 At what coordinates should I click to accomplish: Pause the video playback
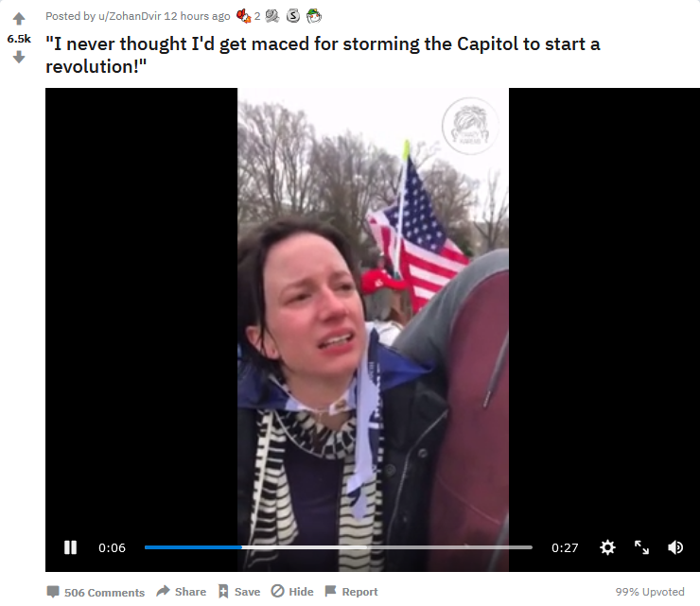[x=71, y=547]
